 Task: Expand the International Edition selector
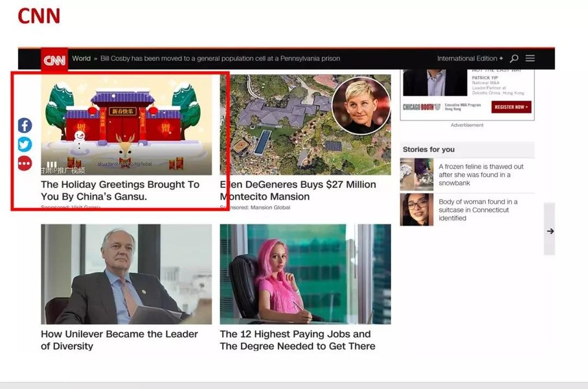pos(470,58)
